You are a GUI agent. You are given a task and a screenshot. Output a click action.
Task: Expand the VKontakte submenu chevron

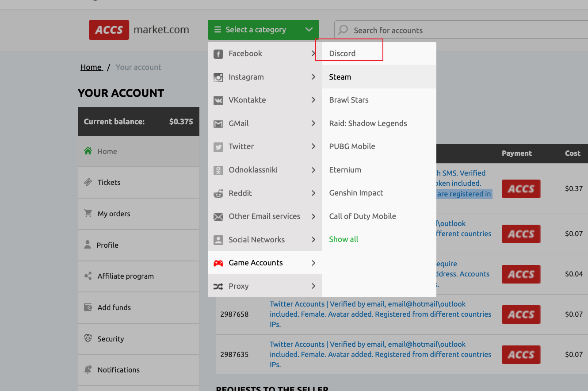pyautogui.click(x=313, y=100)
